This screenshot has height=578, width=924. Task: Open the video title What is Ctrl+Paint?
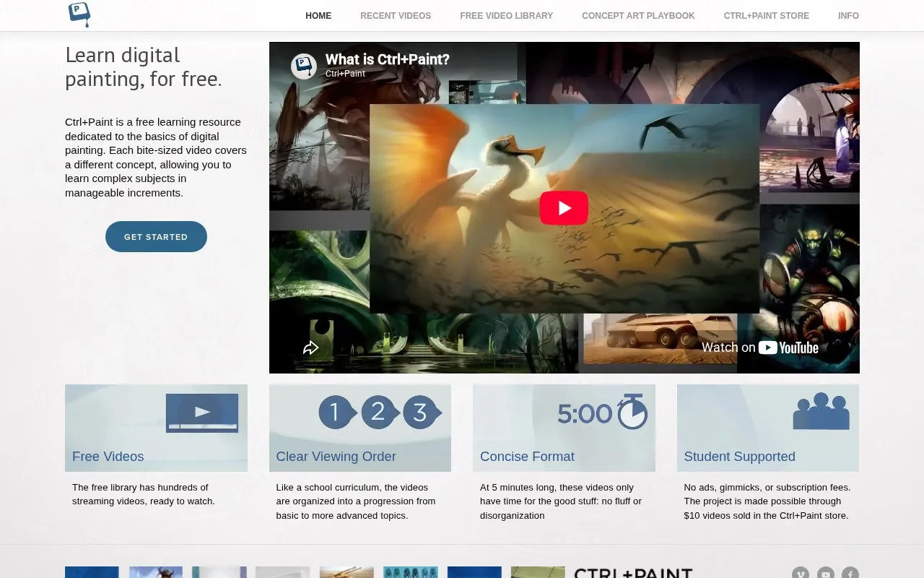tap(387, 59)
